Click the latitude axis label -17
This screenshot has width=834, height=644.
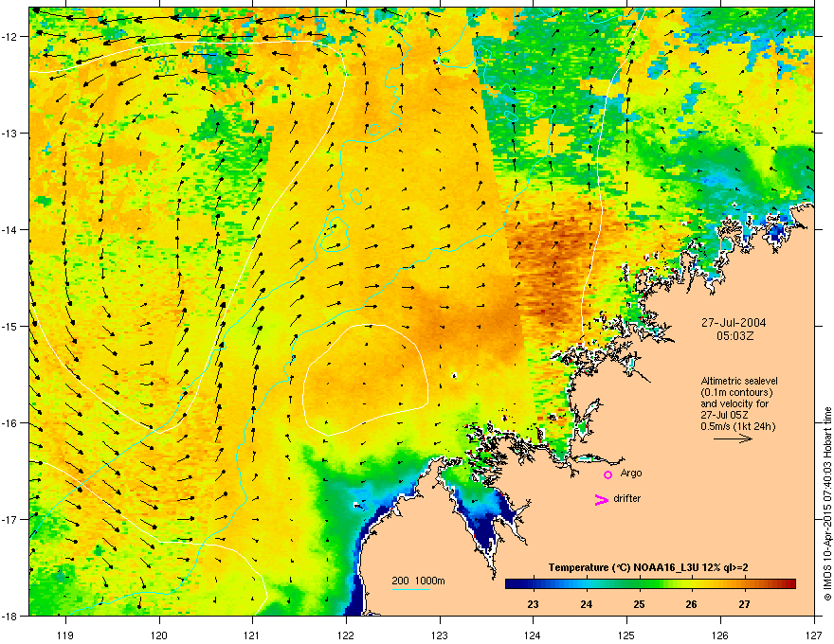point(9,519)
